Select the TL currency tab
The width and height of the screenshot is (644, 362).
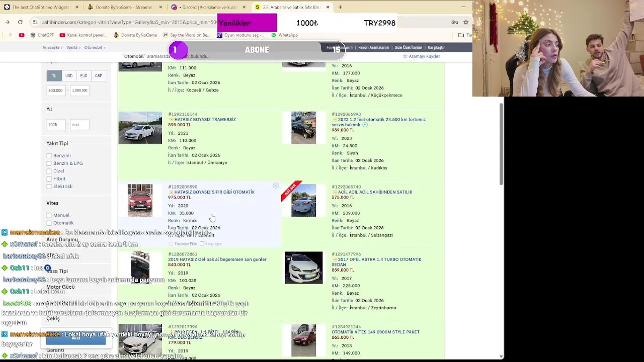pyautogui.click(x=54, y=76)
